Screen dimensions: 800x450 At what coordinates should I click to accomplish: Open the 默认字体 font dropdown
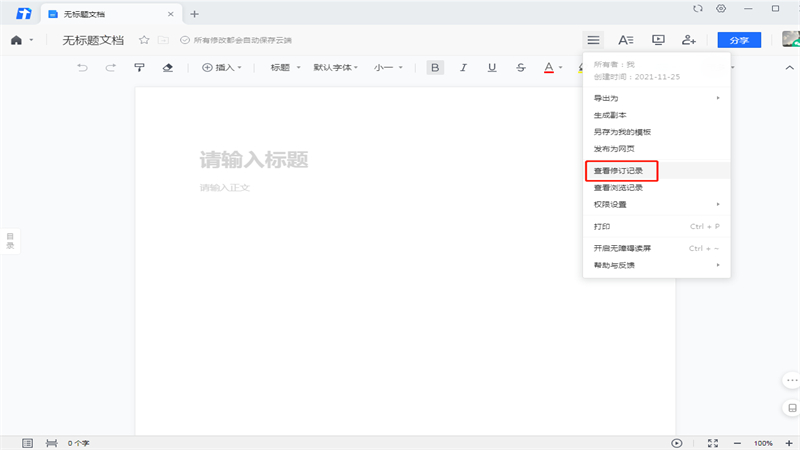click(x=335, y=67)
